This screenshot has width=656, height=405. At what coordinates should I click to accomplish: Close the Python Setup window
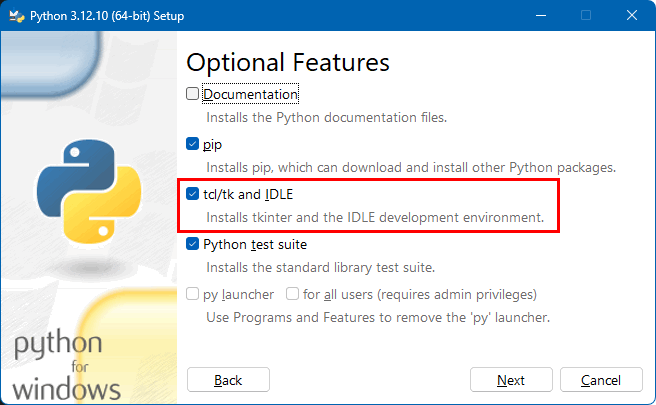coord(632,15)
